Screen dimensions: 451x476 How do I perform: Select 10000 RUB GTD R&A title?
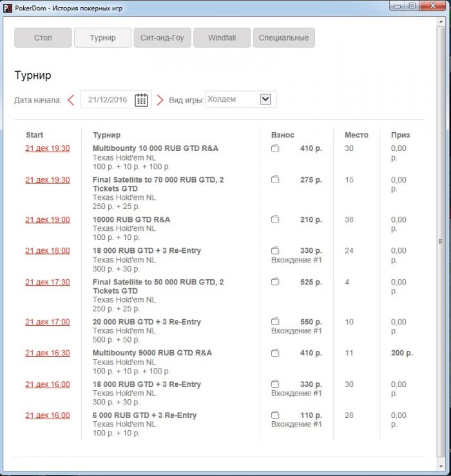pos(131,219)
